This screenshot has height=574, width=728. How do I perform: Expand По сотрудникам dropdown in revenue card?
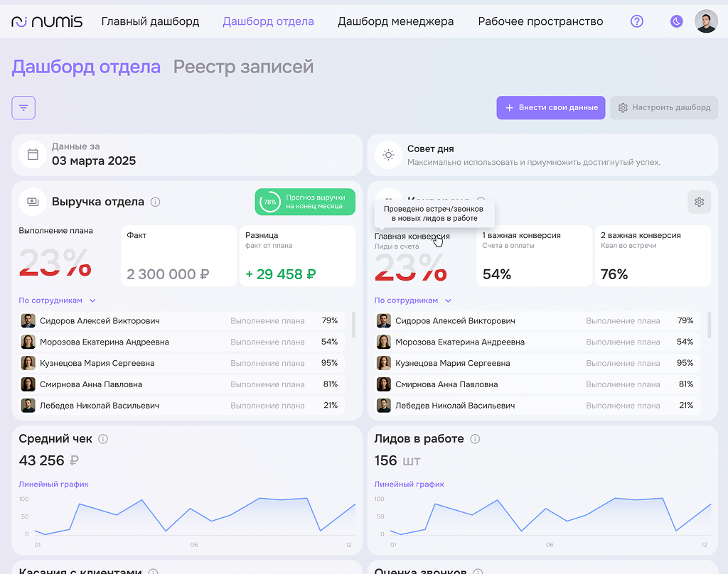[57, 300]
